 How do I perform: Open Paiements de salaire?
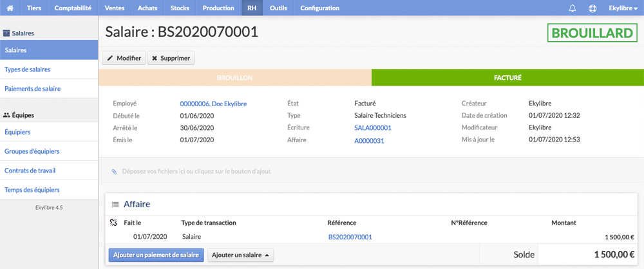[49, 88]
